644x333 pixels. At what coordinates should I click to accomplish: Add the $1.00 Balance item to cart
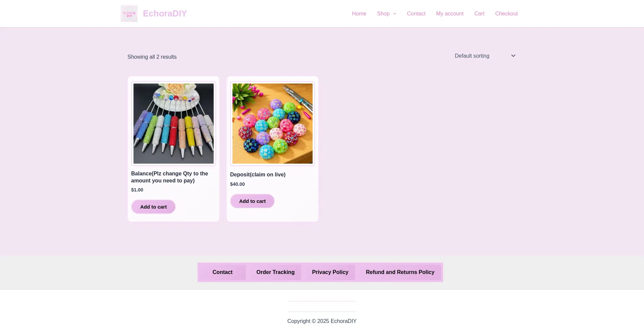click(153, 207)
